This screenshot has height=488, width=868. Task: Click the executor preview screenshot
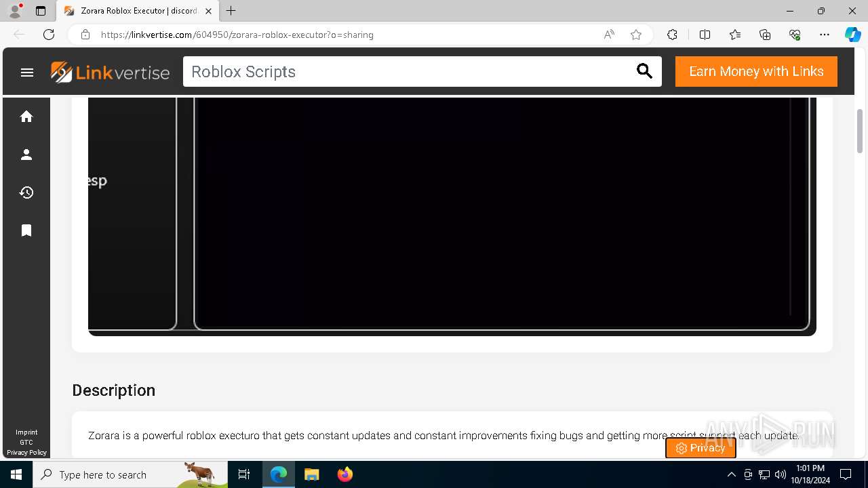(452, 216)
